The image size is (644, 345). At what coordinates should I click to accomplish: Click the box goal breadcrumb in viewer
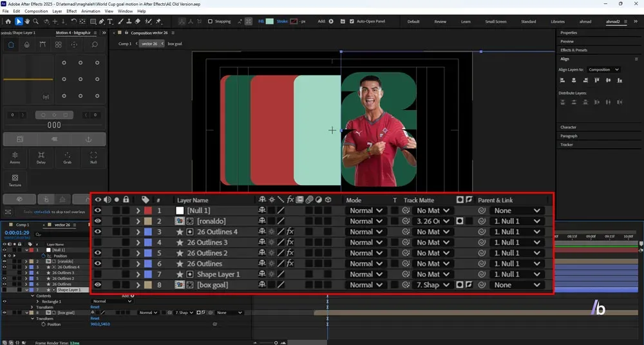(x=175, y=44)
